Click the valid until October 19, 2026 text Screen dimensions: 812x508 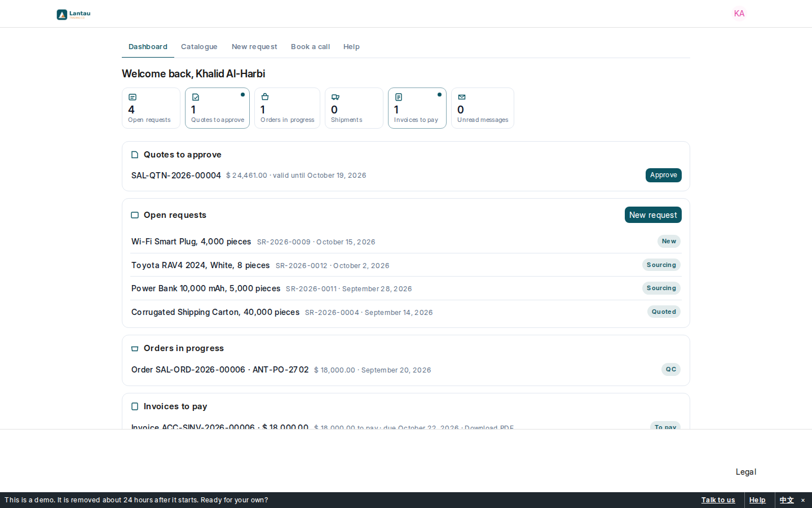point(320,176)
